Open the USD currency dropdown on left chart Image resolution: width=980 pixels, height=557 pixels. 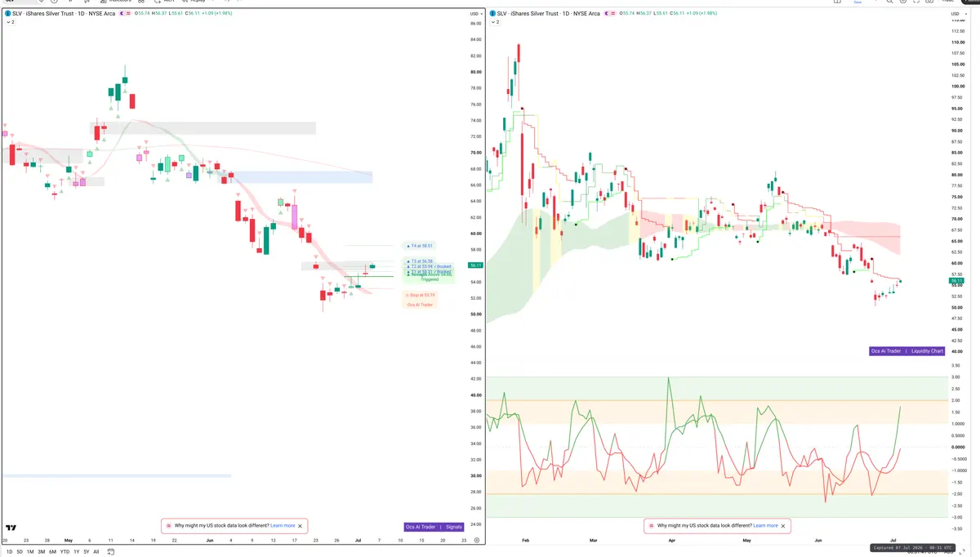pyautogui.click(x=474, y=14)
